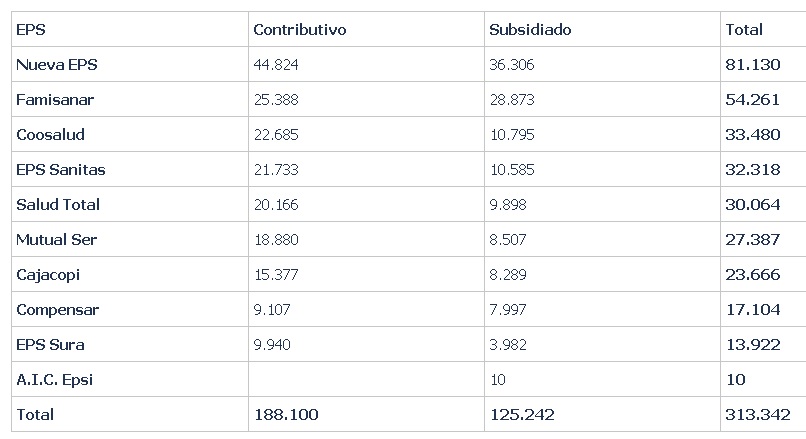This screenshot has height=439, width=806.
Task: Click the Contributivo column header
Action: 299,30
